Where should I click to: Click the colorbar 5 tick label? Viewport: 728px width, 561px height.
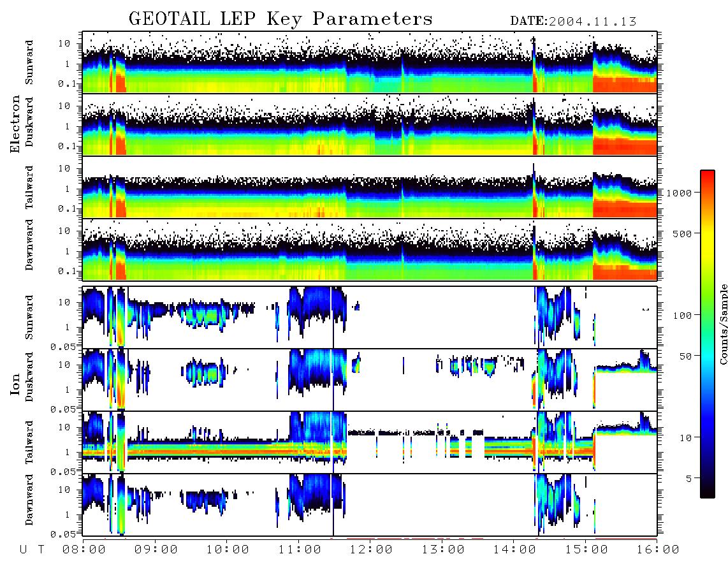tap(688, 478)
